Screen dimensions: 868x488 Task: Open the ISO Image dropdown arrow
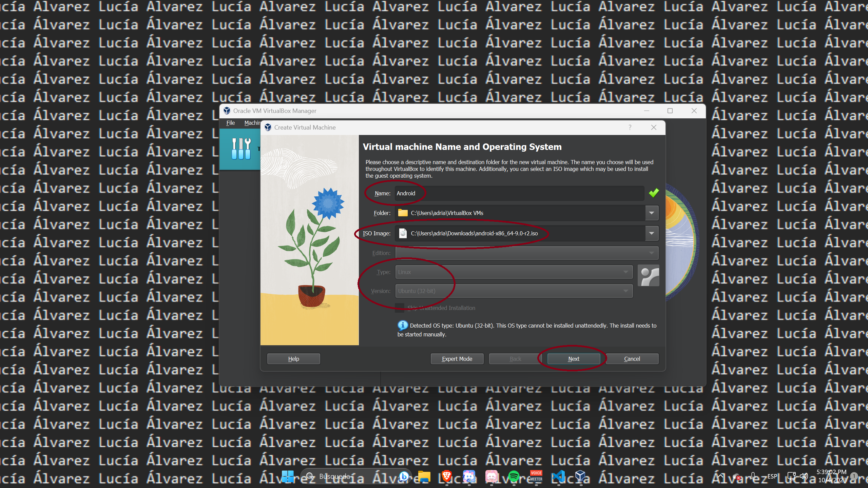pyautogui.click(x=651, y=233)
